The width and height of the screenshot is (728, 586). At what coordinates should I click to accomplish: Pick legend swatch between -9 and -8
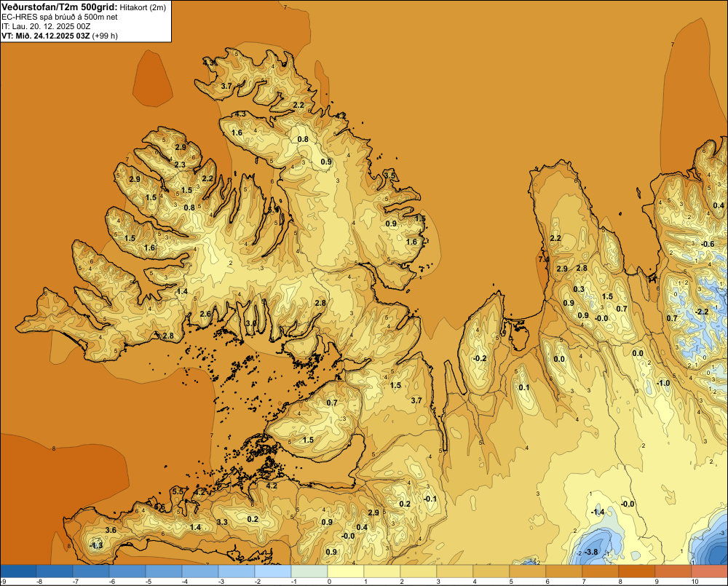click(18, 571)
